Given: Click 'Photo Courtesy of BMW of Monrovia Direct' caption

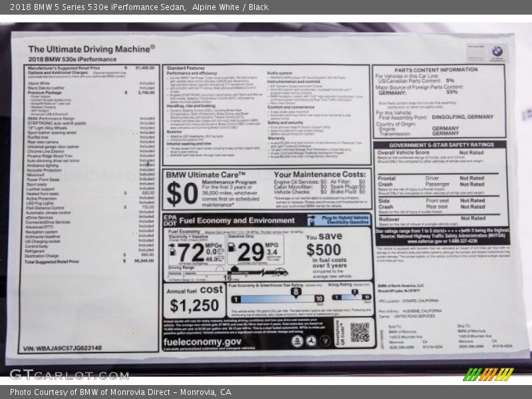Looking at the screenshot, I should (x=120, y=392).
